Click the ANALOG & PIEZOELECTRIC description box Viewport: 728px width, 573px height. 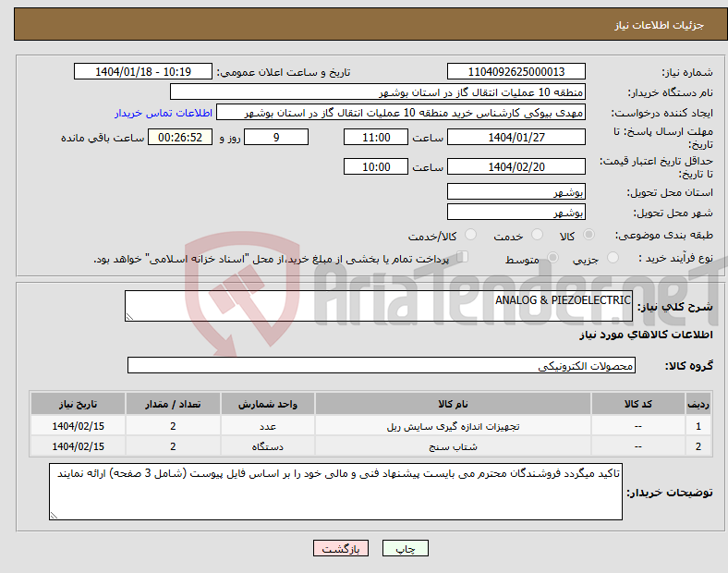[x=379, y=306]
